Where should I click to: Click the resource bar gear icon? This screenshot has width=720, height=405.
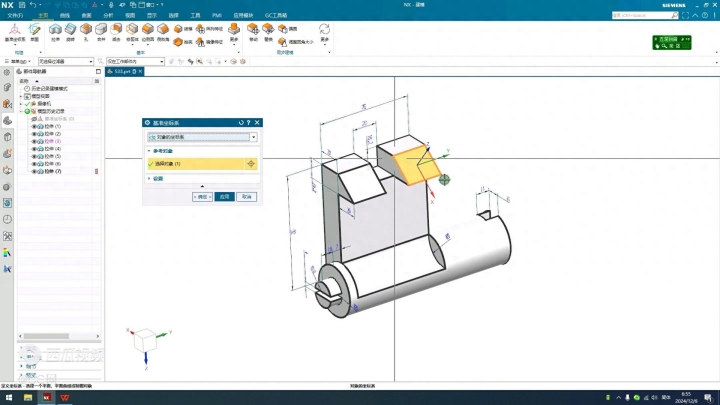click(6, 72)
